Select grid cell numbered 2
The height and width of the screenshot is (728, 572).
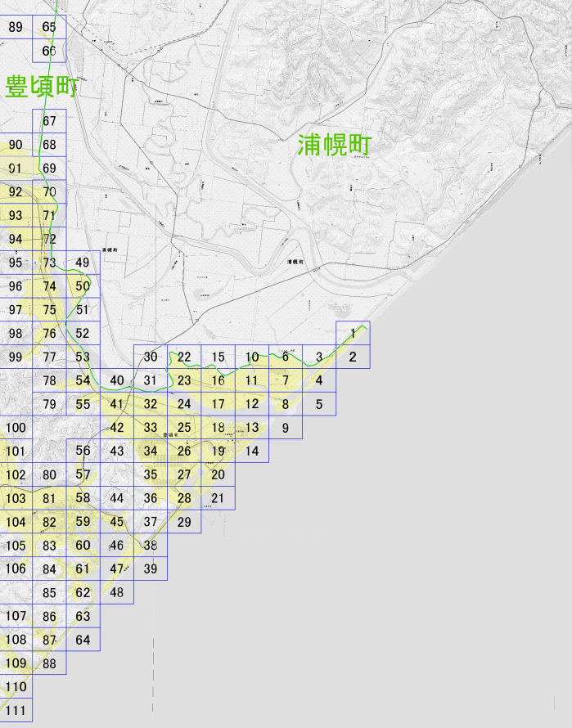[353, 357]
